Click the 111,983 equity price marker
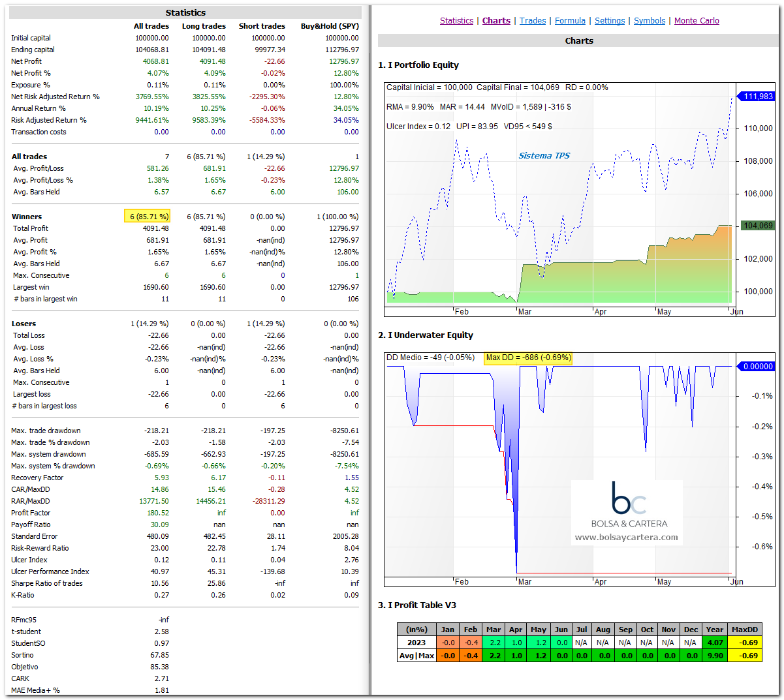 click(757, 97)
